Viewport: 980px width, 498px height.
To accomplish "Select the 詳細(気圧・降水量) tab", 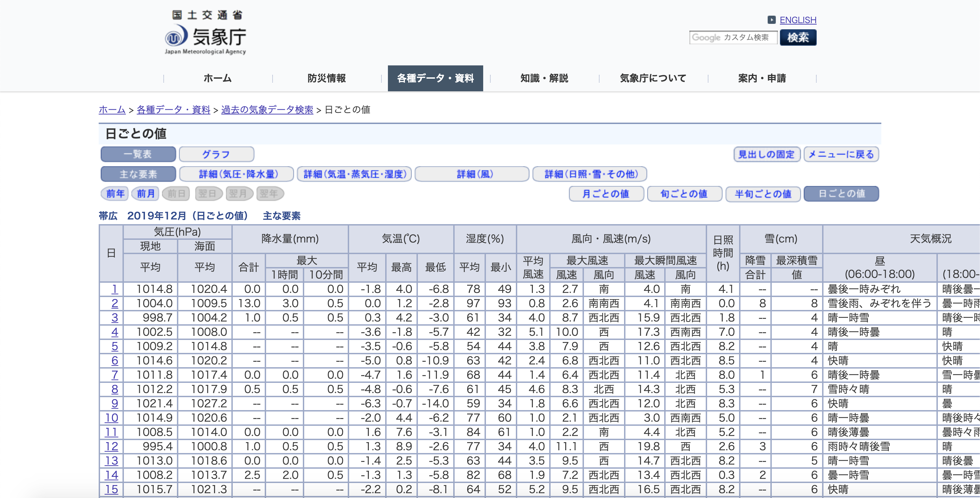I will 236,174.
